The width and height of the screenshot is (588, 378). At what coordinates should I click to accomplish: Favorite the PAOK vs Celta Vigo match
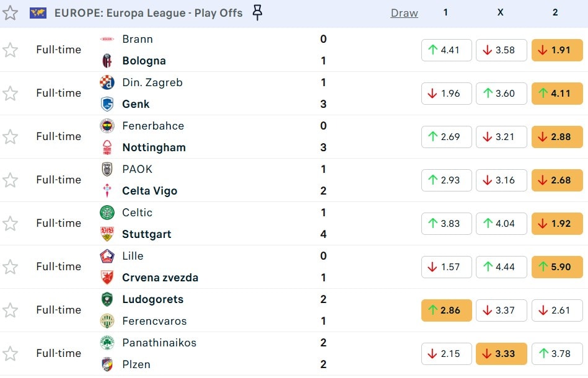[x=11, y=180]
